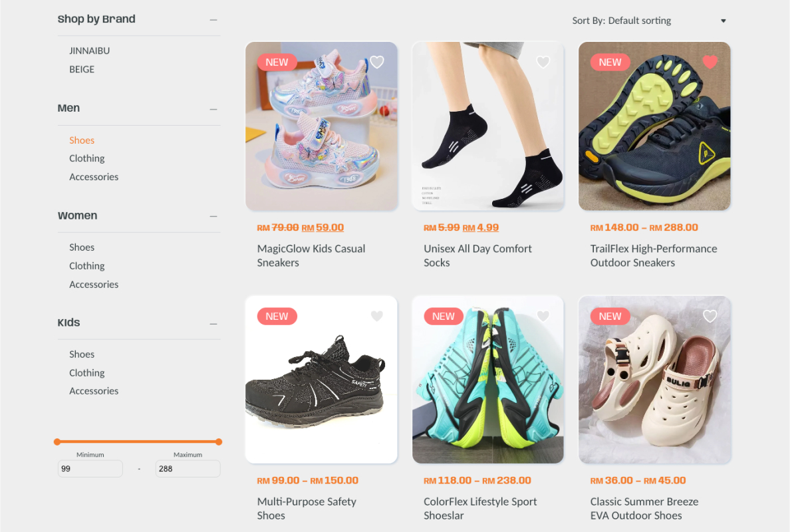The height and width of the screenshot is (532, 790).
Task: Open ColorFlex Lifestyle Sport Shoeslar product title
Action: [480, 508]
